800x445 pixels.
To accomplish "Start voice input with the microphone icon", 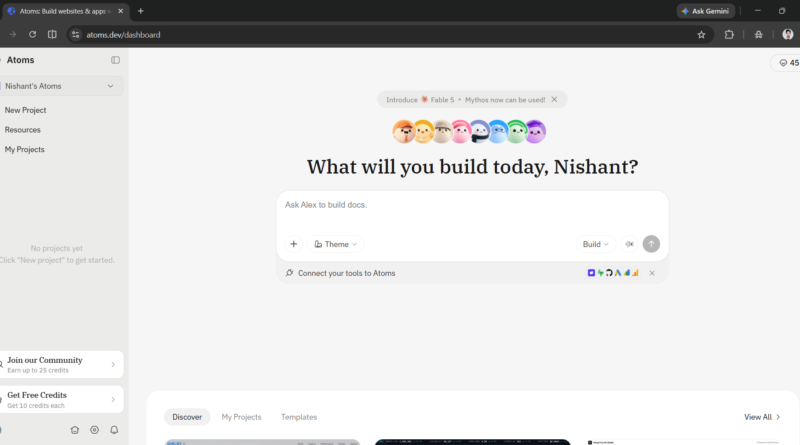I will click(x=630, y=244).
